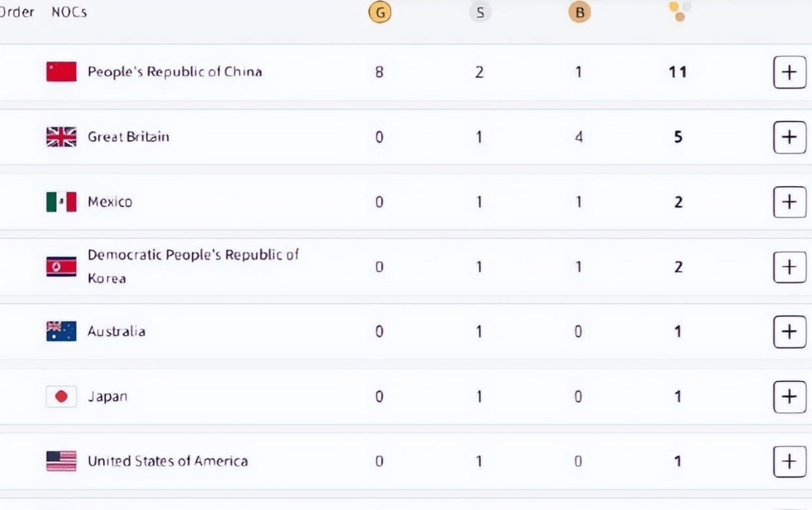Click the Mexico flag icon

click(x=61, y=202)
